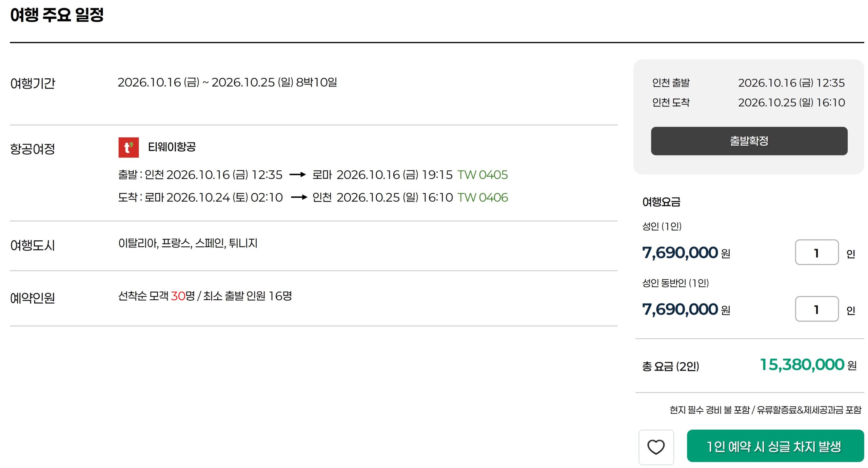Image resolution: width=868 pixels, height=468 pixels.
Task: Select the 여행기간 date range text
Action: [227, 82]
